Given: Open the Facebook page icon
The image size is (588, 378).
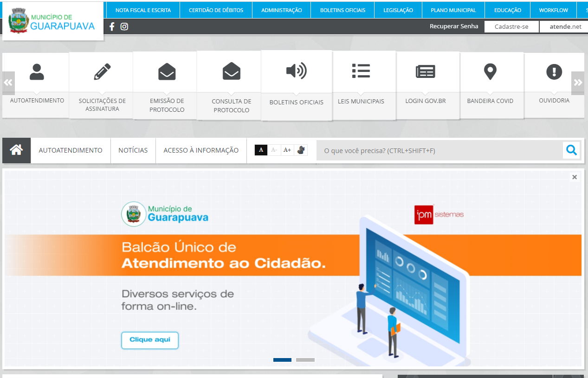Looking at the screenshot, I should tap(112, 26).
